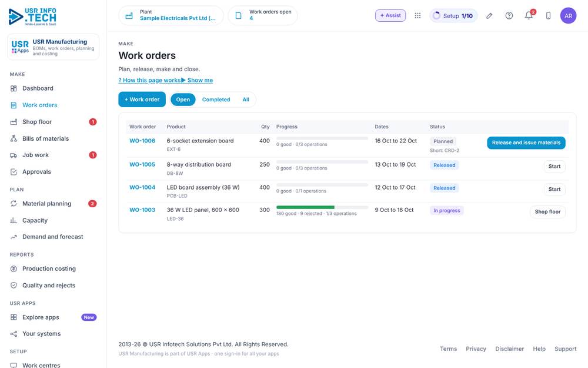588x368 pixels.
Task: Go to Work orders in sidebar
Action: tap(54, 105)
